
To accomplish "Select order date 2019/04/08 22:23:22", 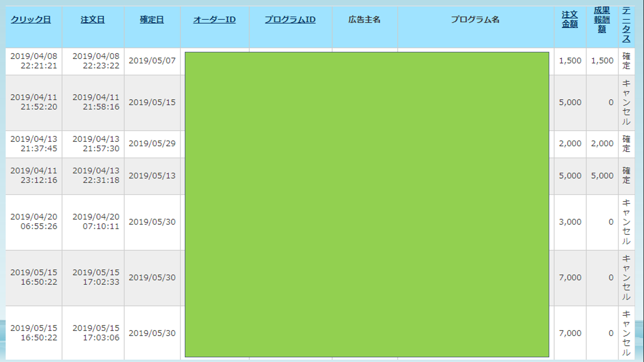I will click(96, 61).
